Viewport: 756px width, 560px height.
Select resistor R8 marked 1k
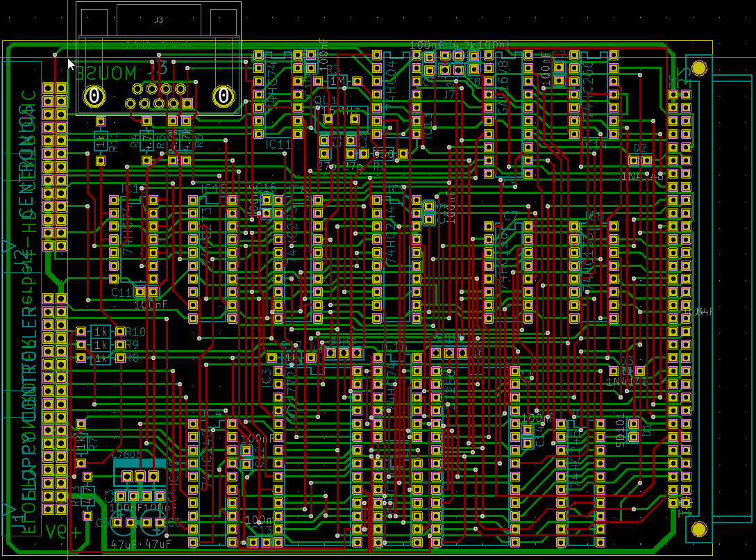pos(101,359)
